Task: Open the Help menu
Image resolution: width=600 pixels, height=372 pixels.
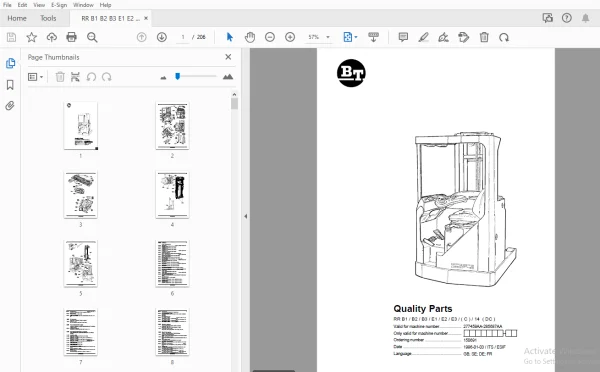Action: [105, 5]
